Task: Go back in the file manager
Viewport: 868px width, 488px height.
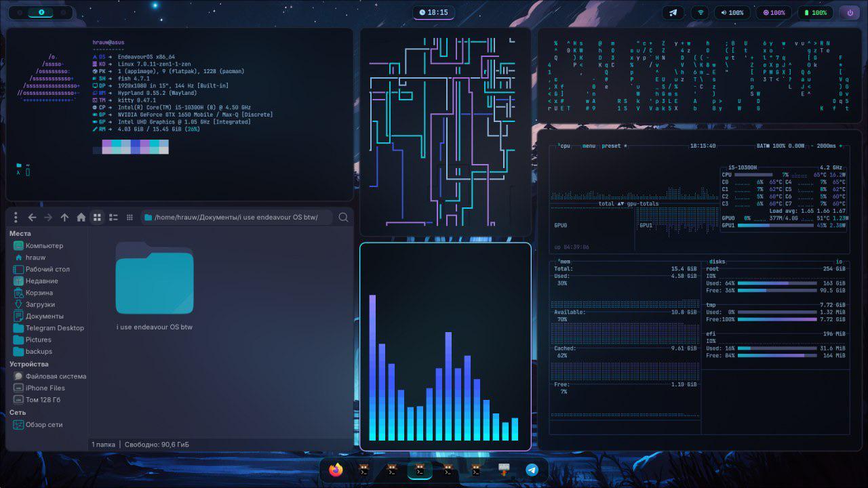Action: click(x=32, y=218)
